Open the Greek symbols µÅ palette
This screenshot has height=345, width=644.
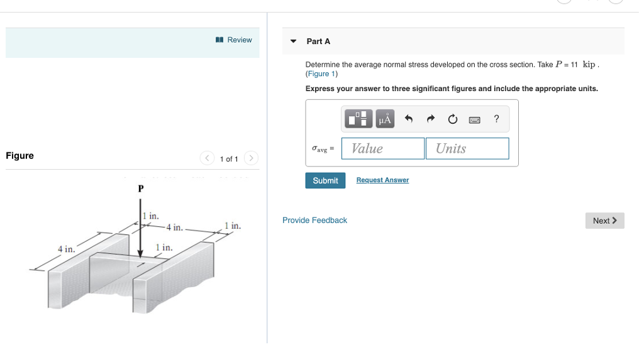tap(385, 119)
